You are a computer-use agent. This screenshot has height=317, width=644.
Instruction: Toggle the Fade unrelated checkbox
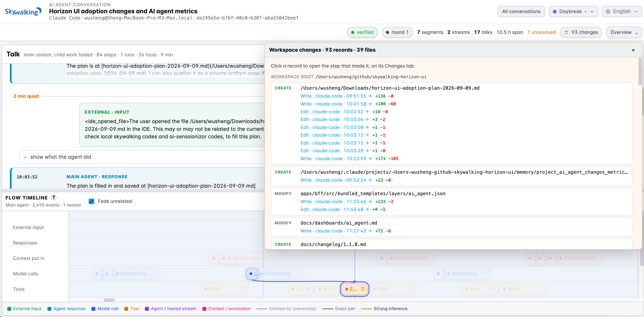91,201
